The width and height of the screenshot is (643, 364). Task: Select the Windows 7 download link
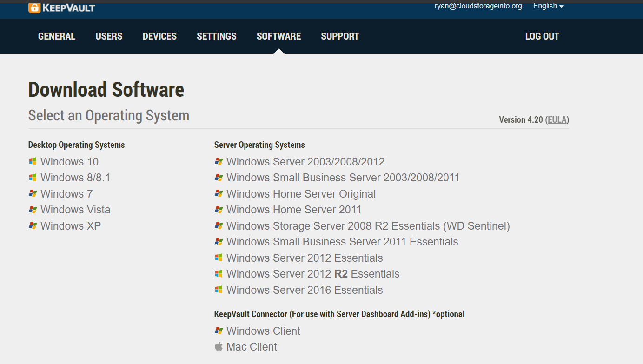[x=66, y=194]
